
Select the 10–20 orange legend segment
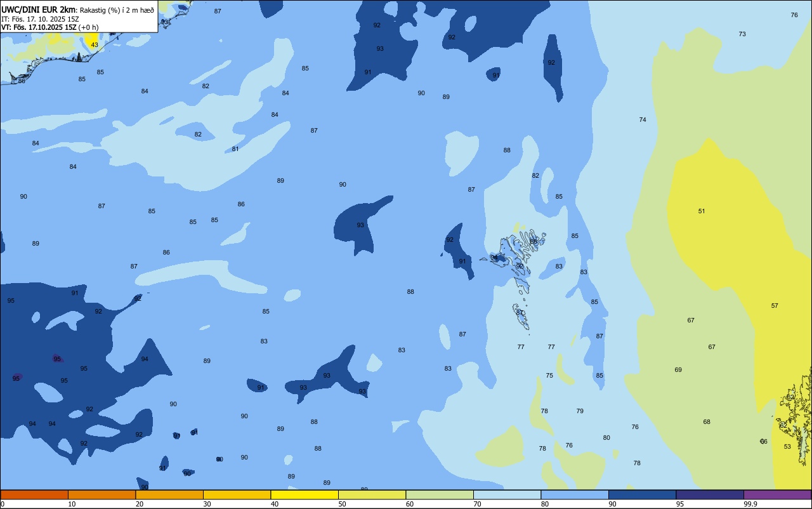click(x=101, y=494)
